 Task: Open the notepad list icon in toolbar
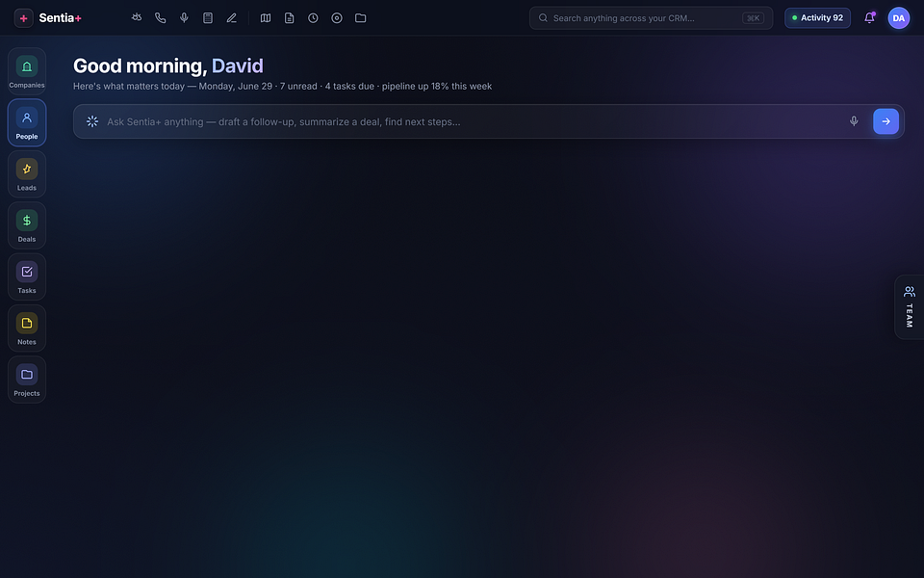point(208,17)
